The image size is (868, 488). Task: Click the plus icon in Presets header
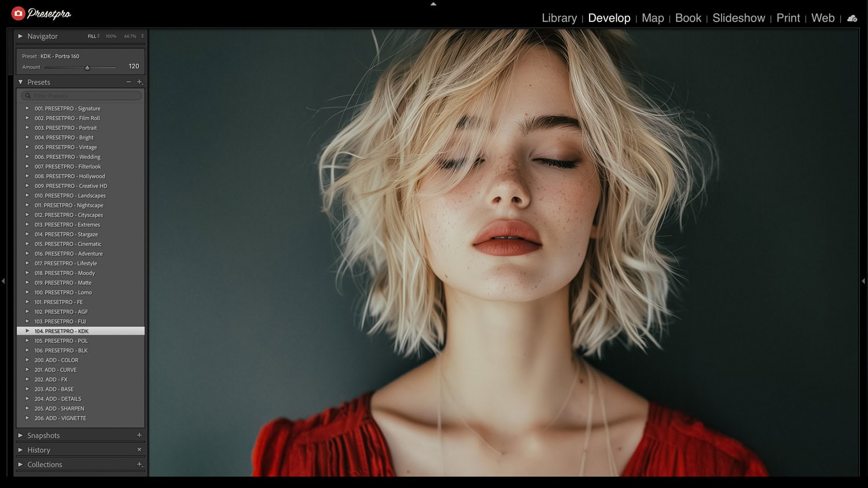point(139,82)
